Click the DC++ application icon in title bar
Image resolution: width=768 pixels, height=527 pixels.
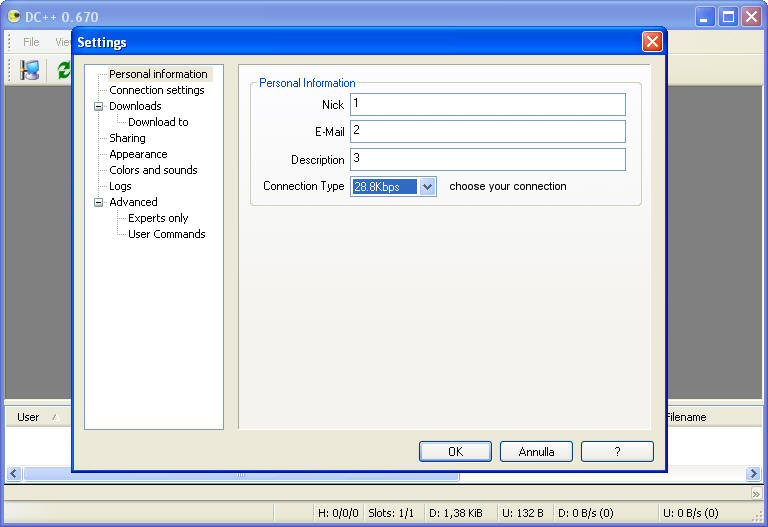14,16
